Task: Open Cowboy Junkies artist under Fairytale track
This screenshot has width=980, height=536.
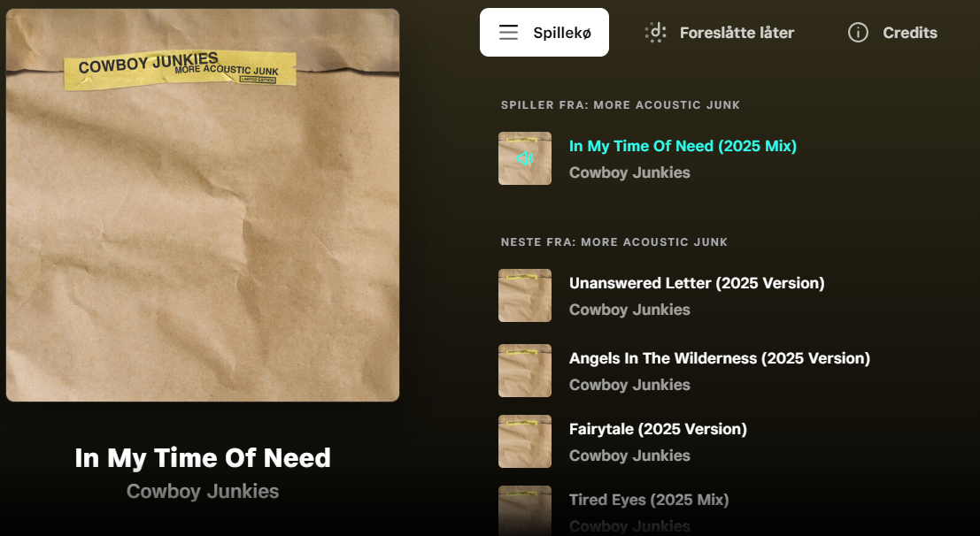Action: (x=629, y=456)
